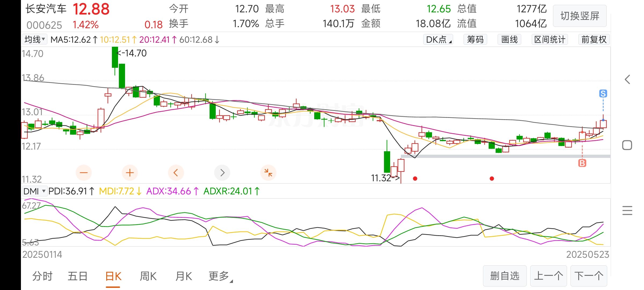Tap the day low 12.65
The image size is (644, 290).
tap(439, 9)
